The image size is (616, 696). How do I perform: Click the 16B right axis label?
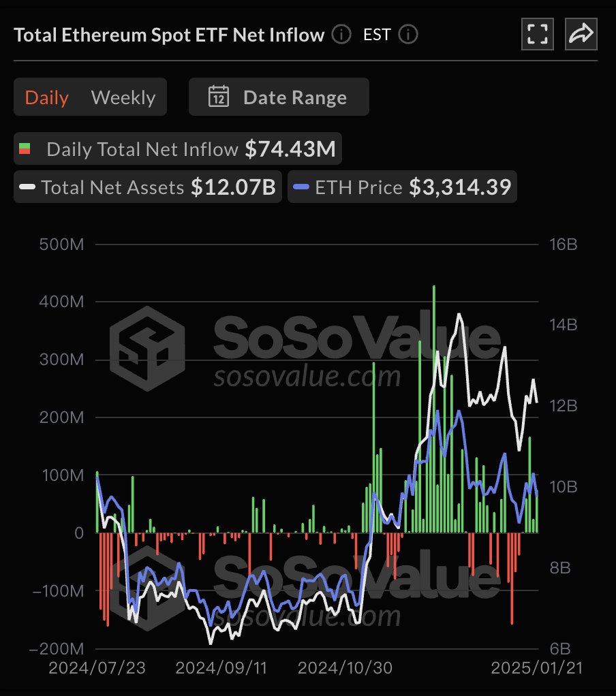[563, 244]
